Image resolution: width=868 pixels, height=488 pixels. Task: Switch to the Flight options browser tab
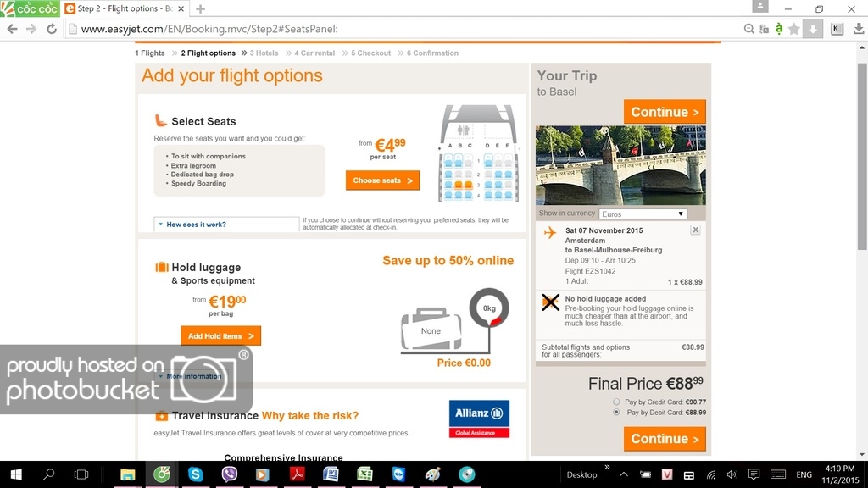tap(125, 8)
